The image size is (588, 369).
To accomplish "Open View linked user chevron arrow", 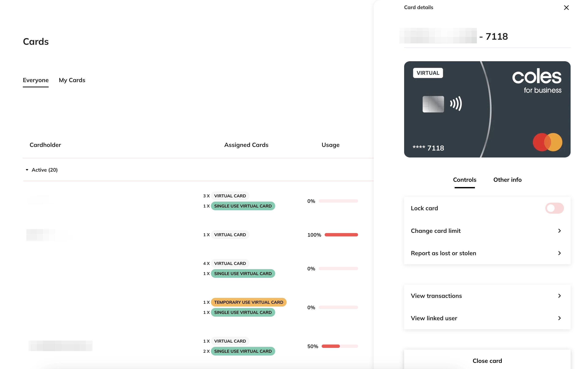I will pos(559,318).
